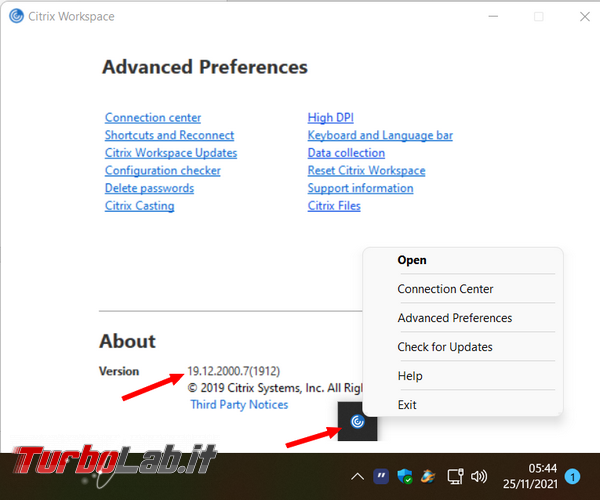600x500 pixels.
Task: Open the purple quotation-mark tray app
Action: (x=381, y=476)
